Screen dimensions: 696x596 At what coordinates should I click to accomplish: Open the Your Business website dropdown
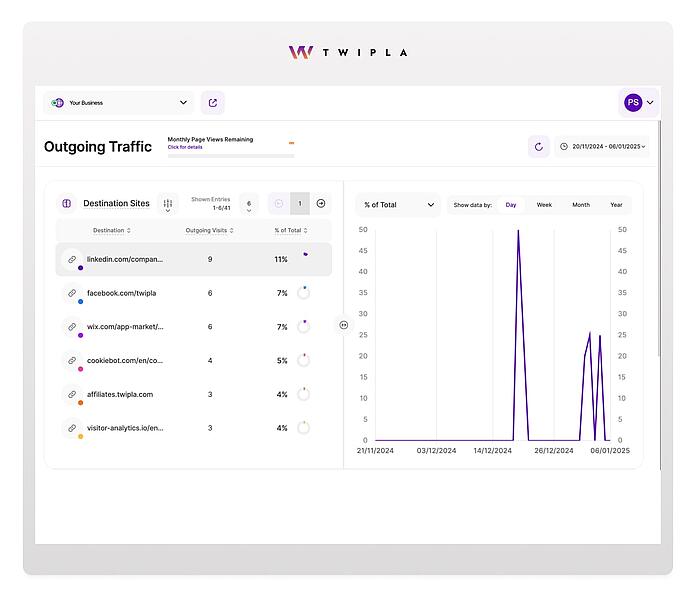[x=119, y=103]
